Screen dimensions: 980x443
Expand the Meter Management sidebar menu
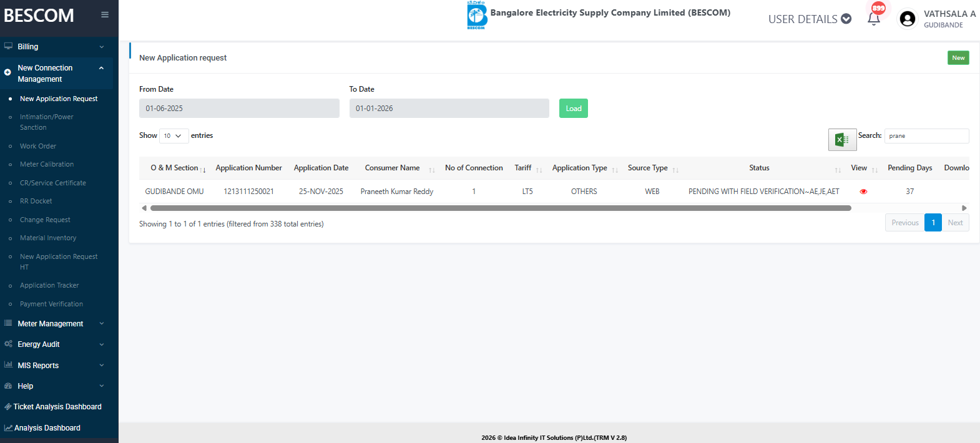tap(56, 324)
